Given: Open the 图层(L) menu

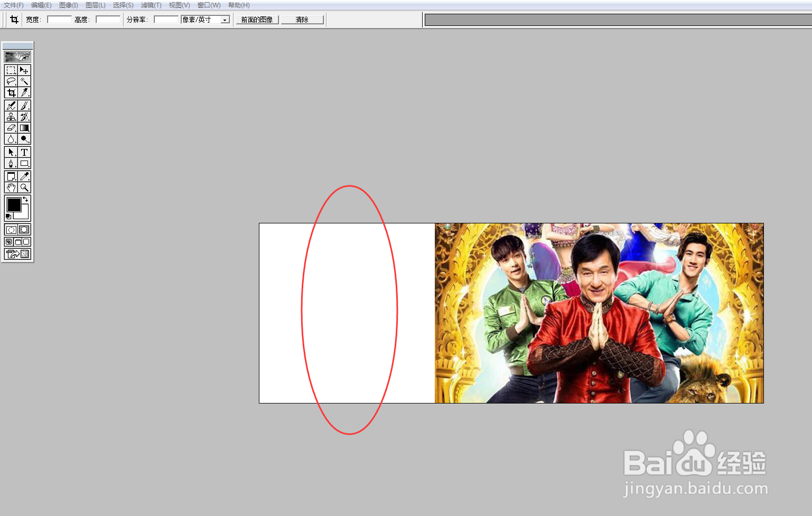Looking at the screenshot, I should coord(96,5).
